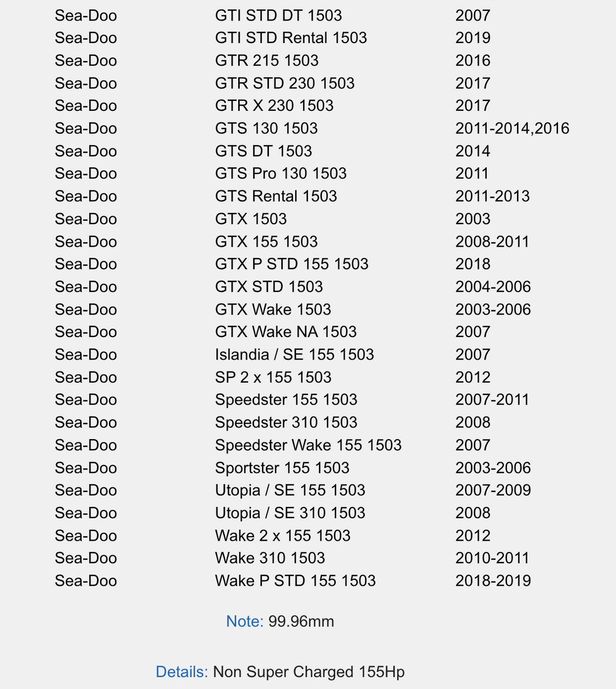Viewport: 616px width, 689px height.
Task: Click the 2004-2006 year range
Action: (x=493, y=286)
